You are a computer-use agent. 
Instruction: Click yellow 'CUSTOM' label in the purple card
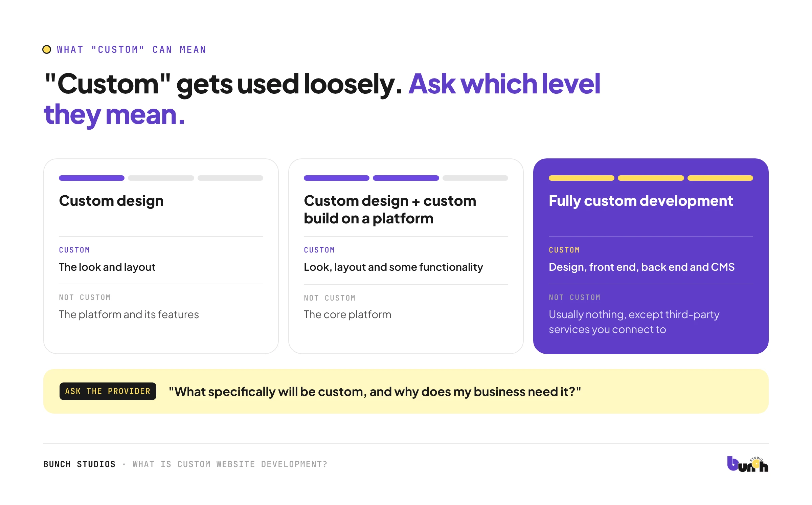point(564,250)
